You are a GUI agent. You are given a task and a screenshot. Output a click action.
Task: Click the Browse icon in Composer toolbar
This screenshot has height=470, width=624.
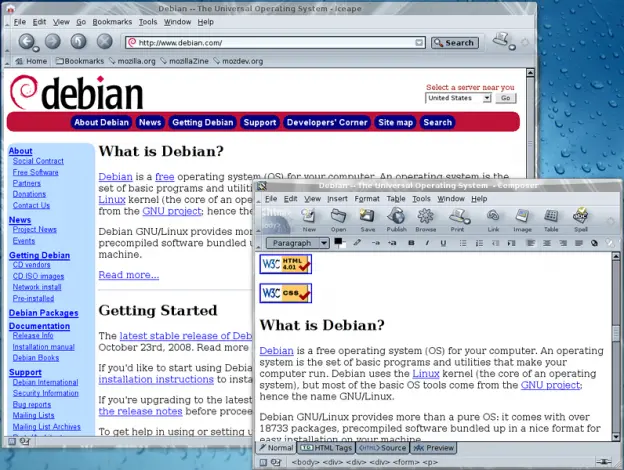click(425, 220)
